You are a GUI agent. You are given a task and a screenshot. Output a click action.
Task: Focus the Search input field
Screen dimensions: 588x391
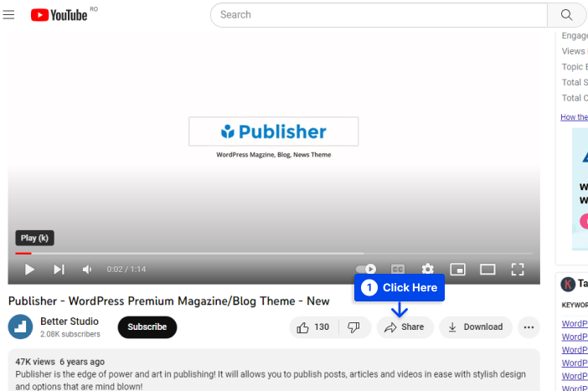pos(379,14)
